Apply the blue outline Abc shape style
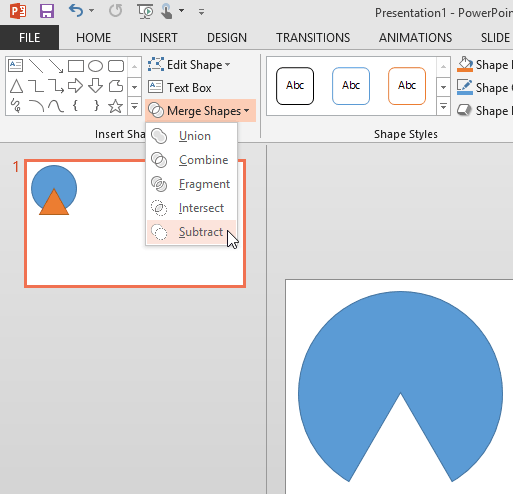The height and width of the screenshot is (494, 513). (351, 86)
